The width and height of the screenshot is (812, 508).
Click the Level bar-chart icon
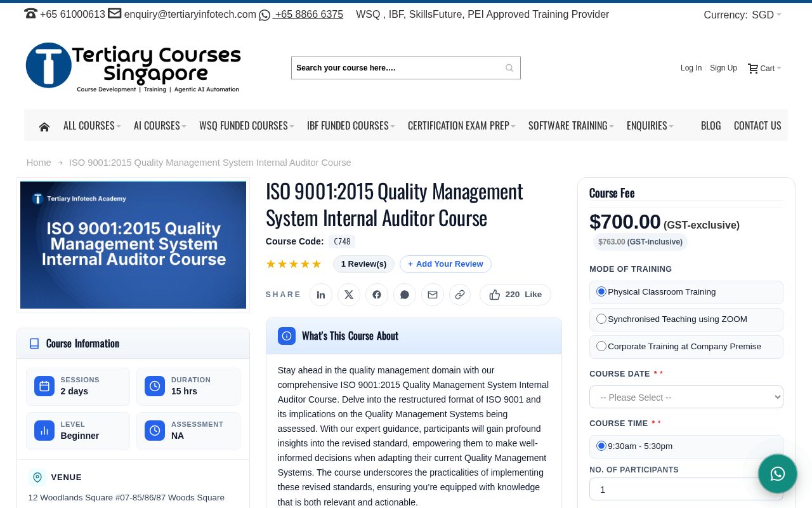44,431
